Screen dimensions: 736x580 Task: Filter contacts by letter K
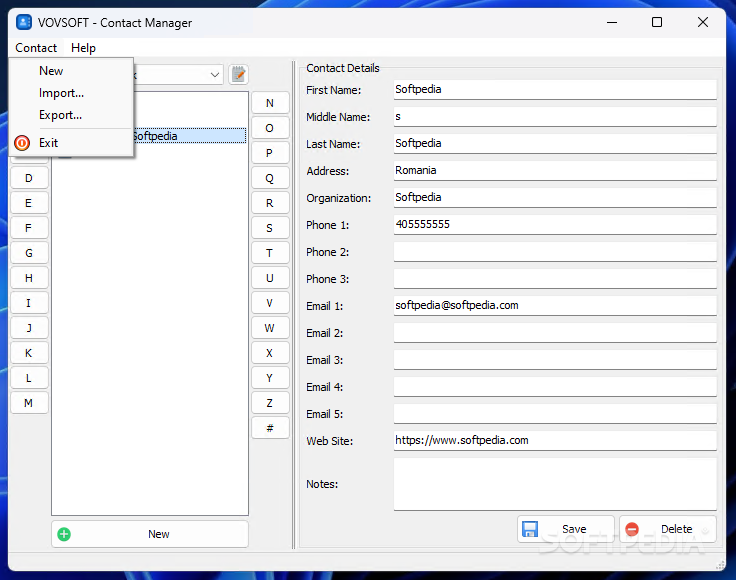click(x=29, y=353)
